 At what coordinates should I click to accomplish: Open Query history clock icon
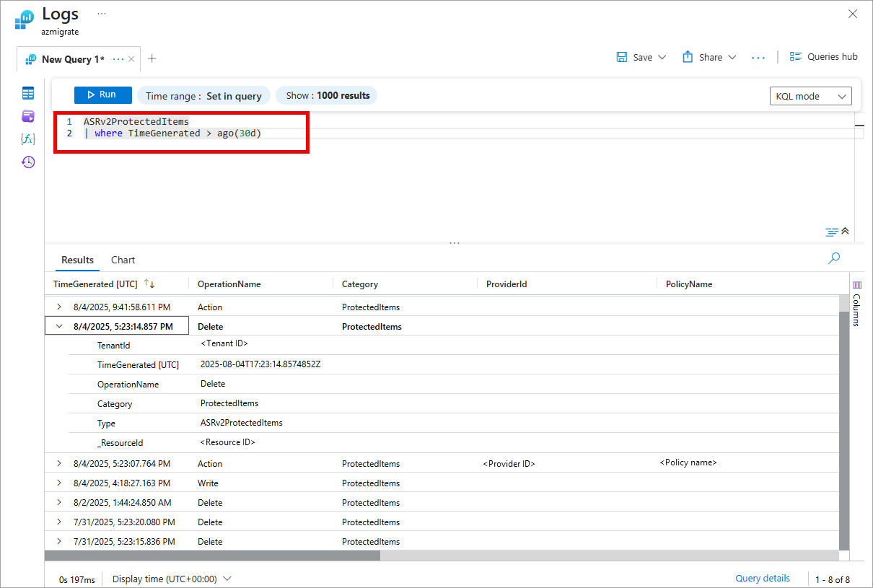(x=28, y=162)
